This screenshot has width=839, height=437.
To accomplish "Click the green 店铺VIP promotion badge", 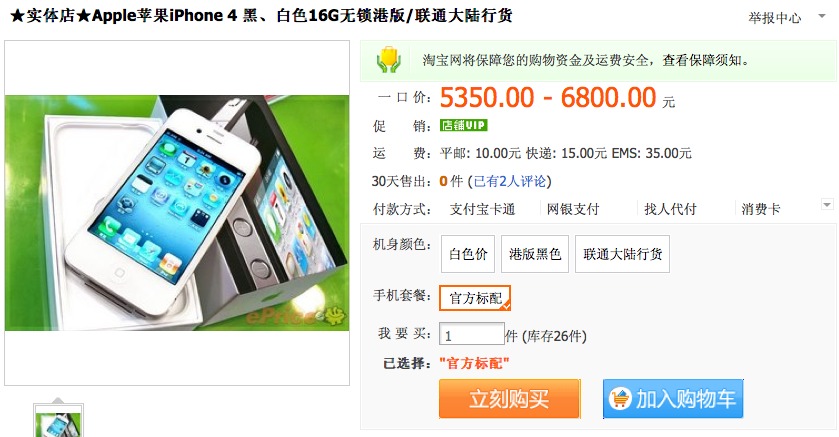I will click(463, 125).
